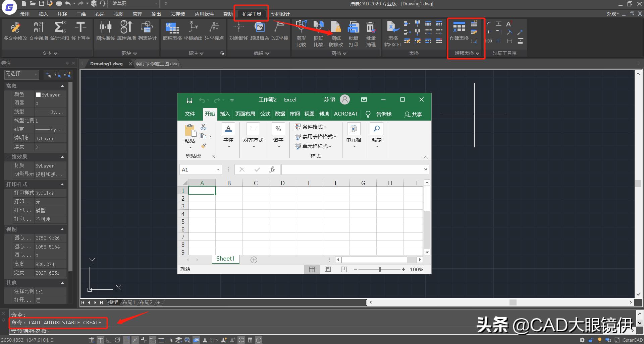Image resolution: width=644 pixels, height=344 pixels.
Task: Click the Excel 共享 share button
Action: point(413,114)
